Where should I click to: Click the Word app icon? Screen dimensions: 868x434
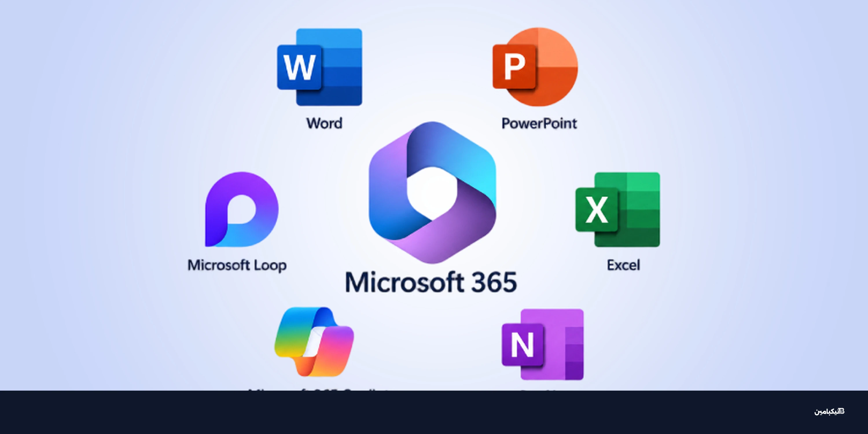pyautogui.click(x=319, y=67)
